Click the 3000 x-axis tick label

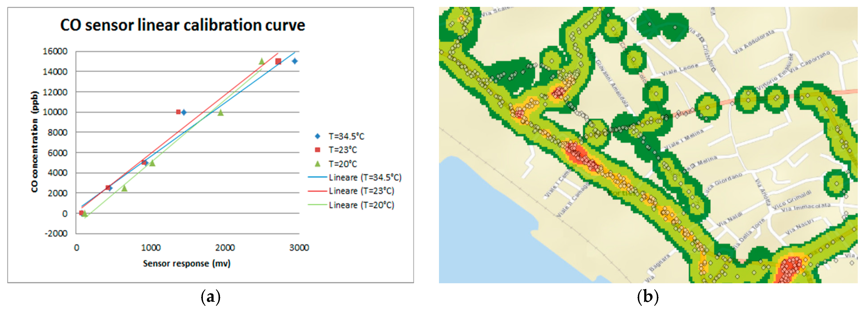click(299, 248)
